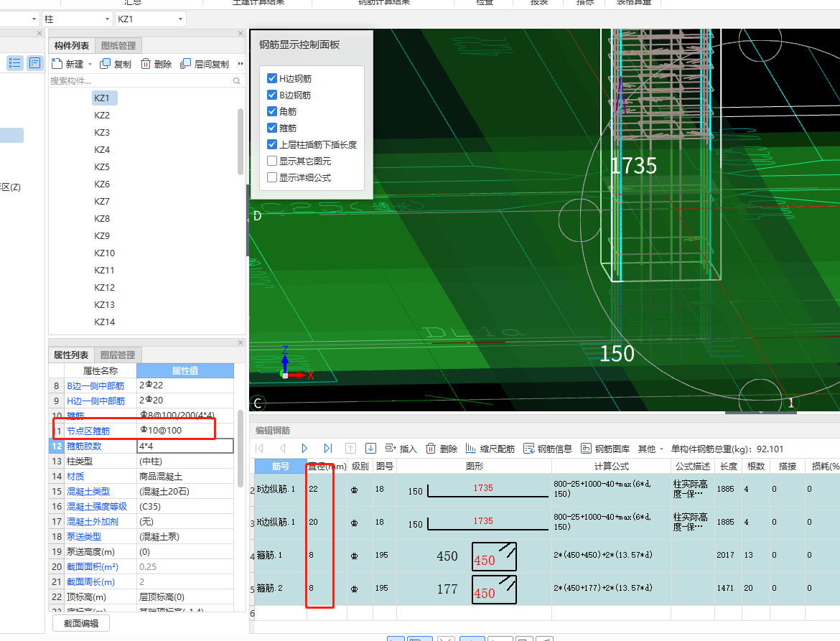Close the left navigation panel
840x641 pixels.
pos(39,33)
